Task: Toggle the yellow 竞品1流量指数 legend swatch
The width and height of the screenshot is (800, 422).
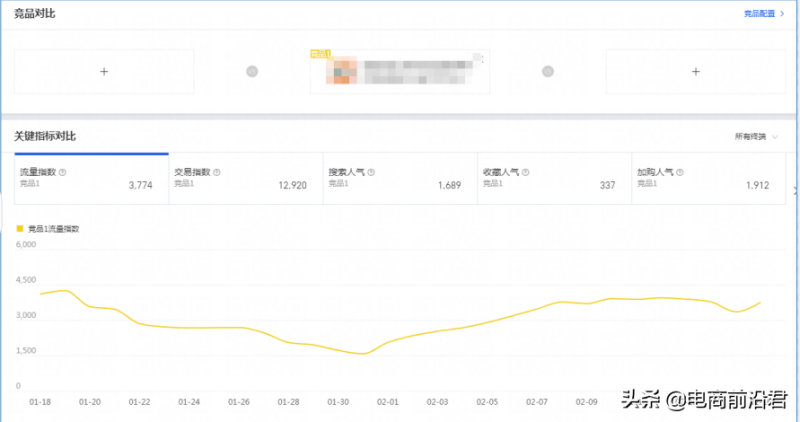Action: [20, 228]
